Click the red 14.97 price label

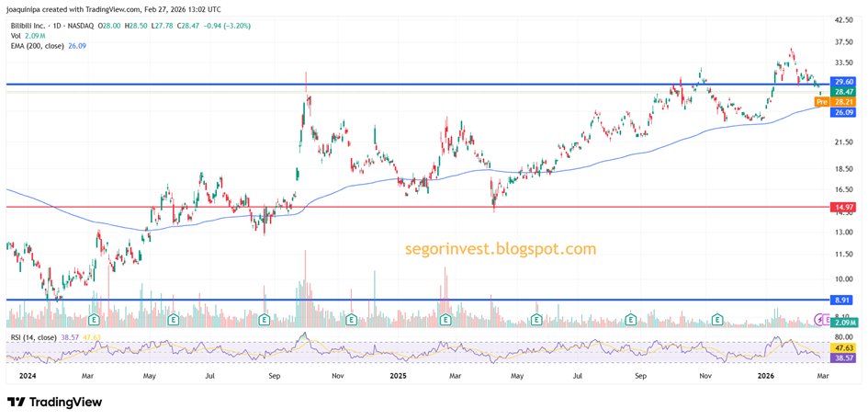(843, 207)
